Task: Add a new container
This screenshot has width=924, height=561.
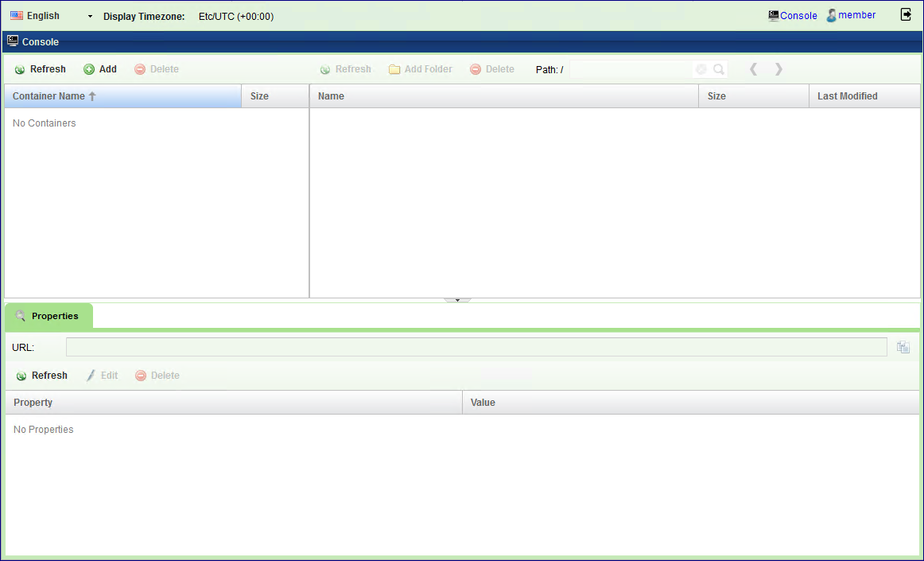Action: coord(100,69)
